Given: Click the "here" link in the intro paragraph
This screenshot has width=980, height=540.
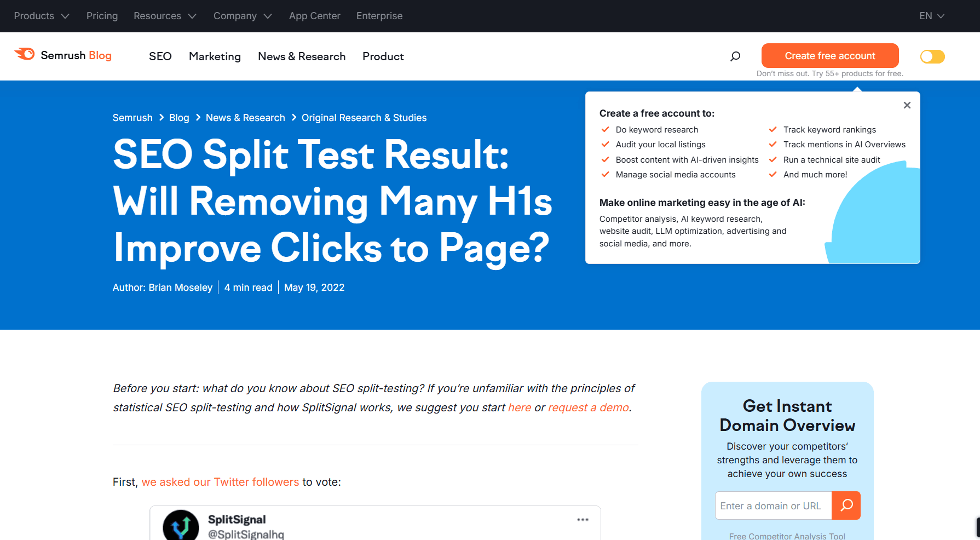Looking at the screenshot, I should click(519, 407).
